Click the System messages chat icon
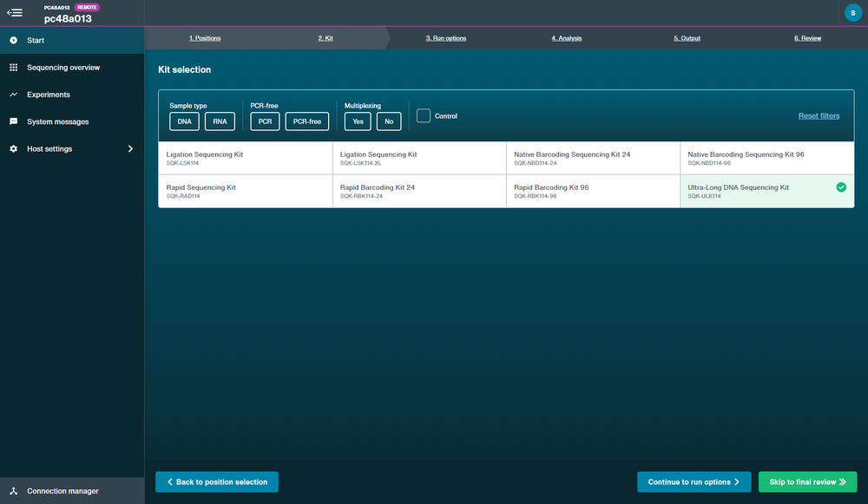Screen dimensions: 868x504 [13, 121]
